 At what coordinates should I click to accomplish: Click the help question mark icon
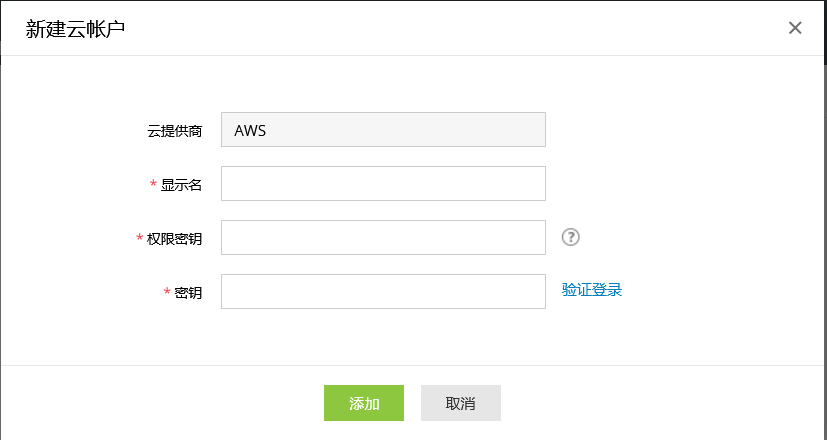pyautogui.click(x=571, y=237)
